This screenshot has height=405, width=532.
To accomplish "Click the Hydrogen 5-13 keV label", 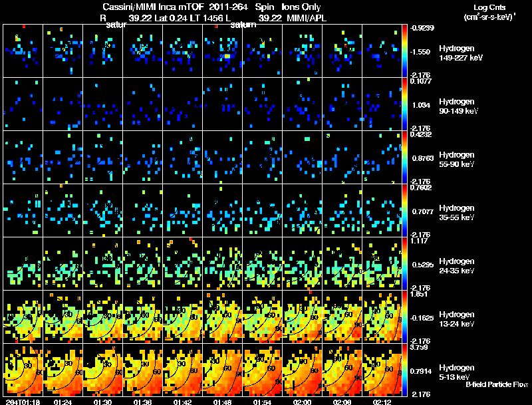I will [457, 372].
